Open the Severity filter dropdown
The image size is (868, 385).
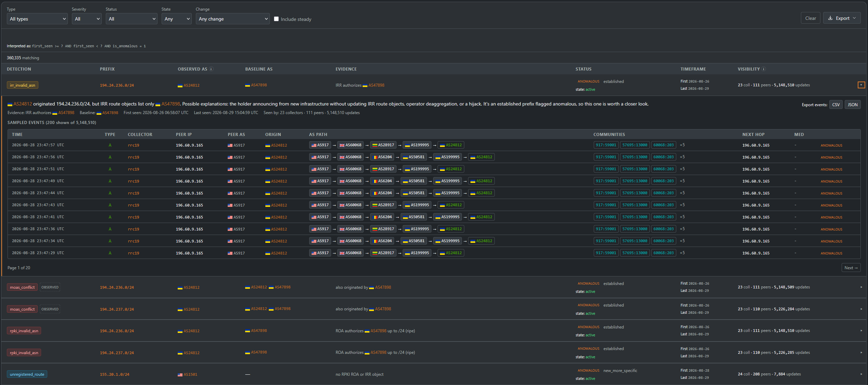[87, 19]
